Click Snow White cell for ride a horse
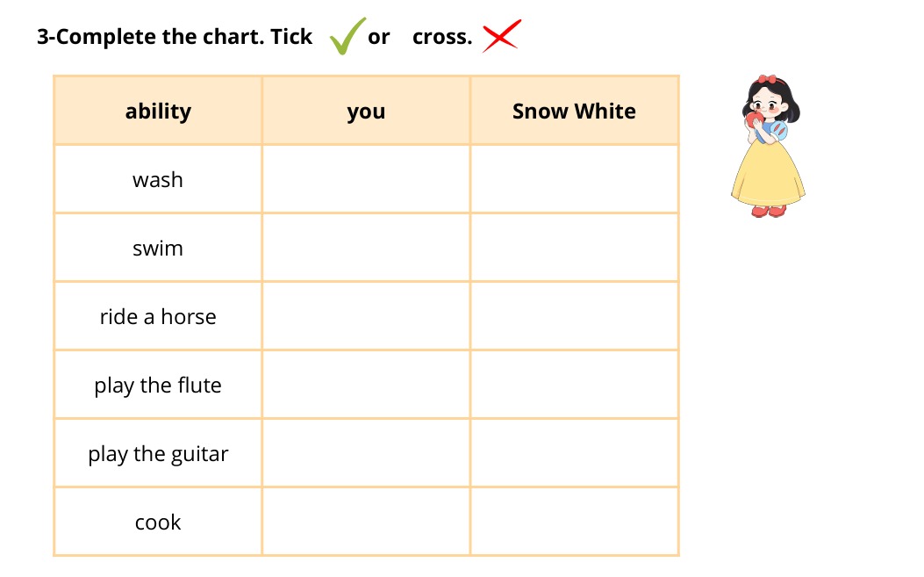Viewport: 924px width, 577px height. pyautogui.click(x=575, y=316)
